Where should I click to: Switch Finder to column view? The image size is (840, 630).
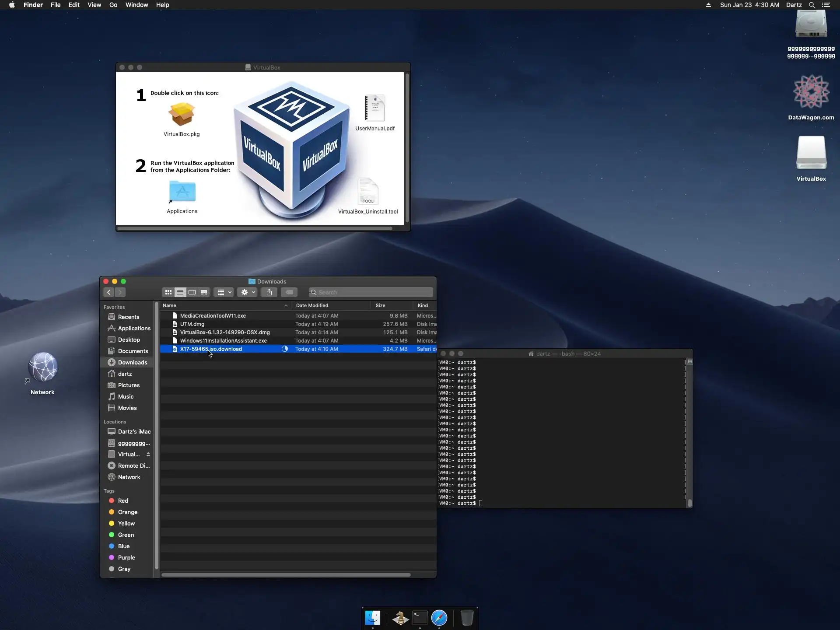[x=192, y=292]
